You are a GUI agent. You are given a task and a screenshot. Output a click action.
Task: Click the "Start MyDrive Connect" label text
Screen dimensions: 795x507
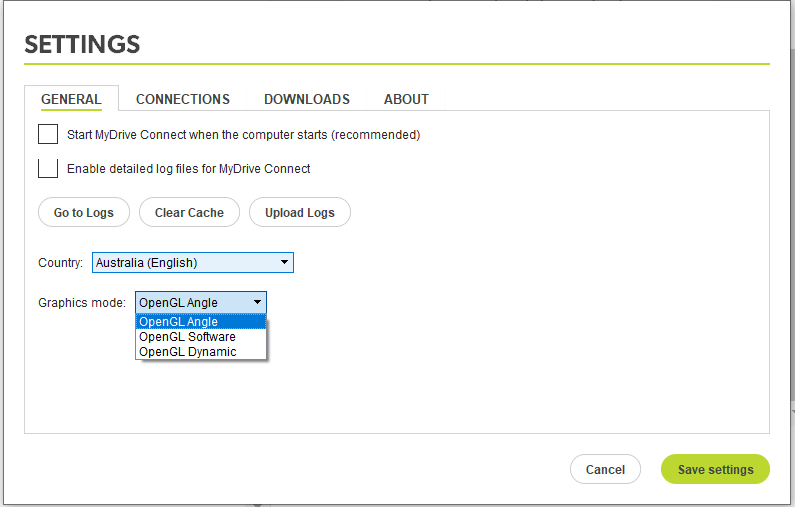click(x=243, y=135)
